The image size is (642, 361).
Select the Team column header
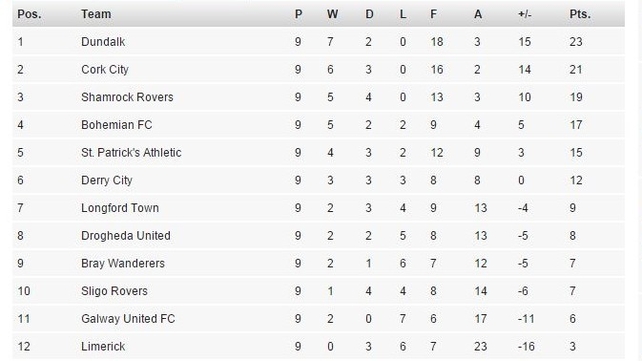(x=96, y=14)
